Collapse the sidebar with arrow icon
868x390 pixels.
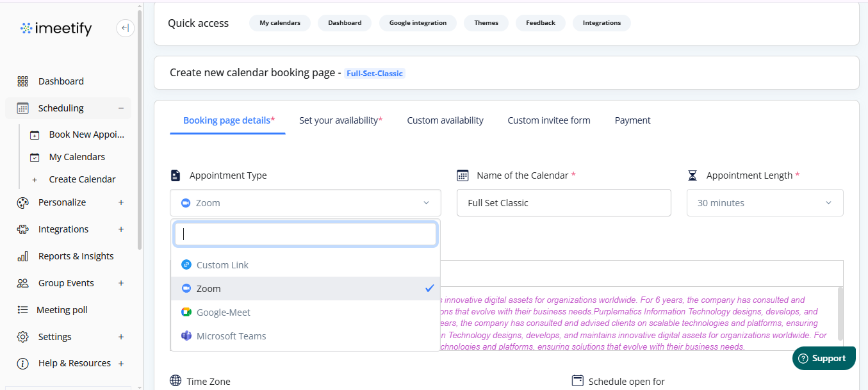(x=125, y=28)
